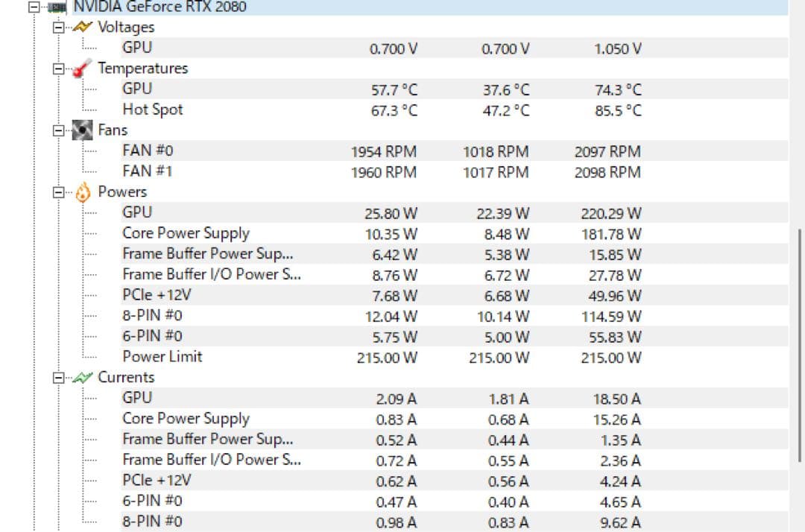Click the 1954 RPM fan value
This screenshot has height=532, width=805.
click(384, 152)
